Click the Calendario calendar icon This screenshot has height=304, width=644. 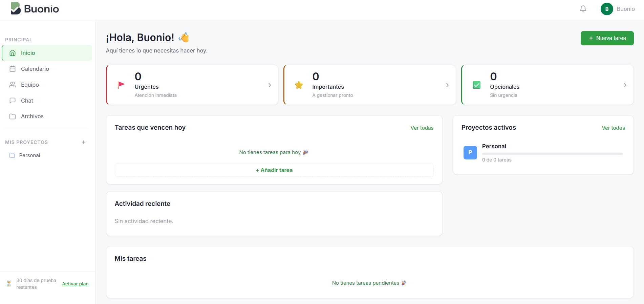(x=13, y=69)
